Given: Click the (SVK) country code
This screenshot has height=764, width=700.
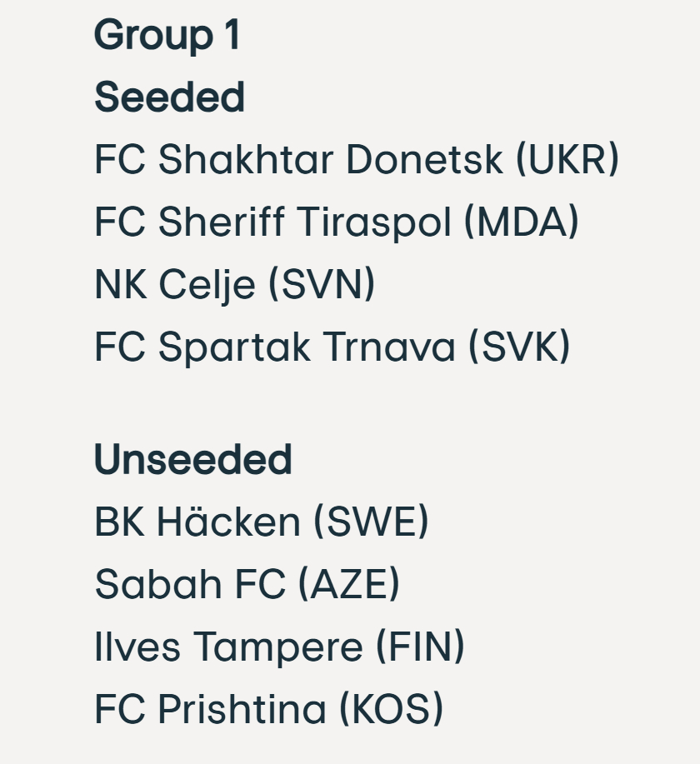Looking at the screenshot, I should pos(519,347).
